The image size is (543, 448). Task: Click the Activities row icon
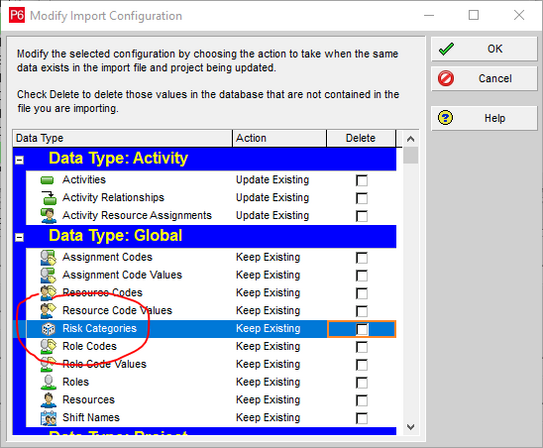[x=47, y=180]
